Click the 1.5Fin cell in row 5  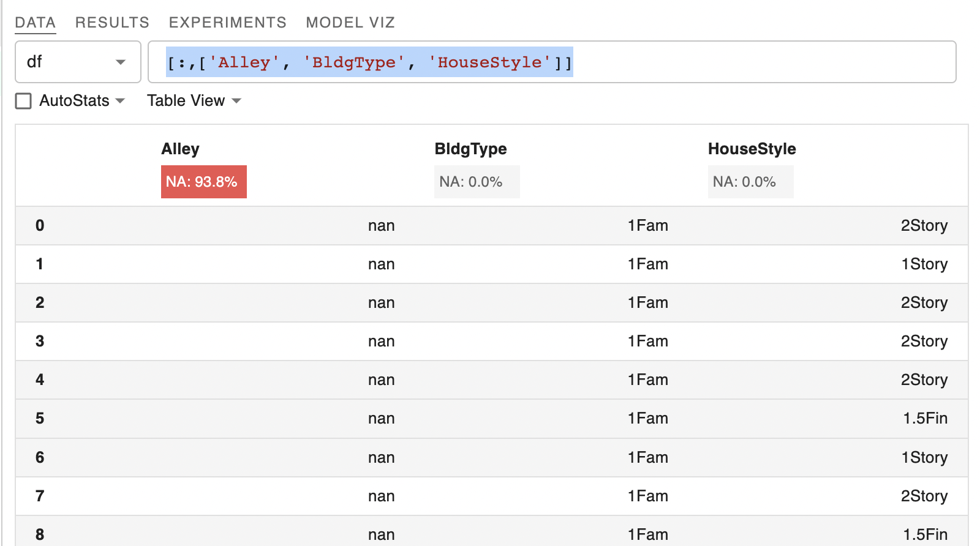(925, 419)
